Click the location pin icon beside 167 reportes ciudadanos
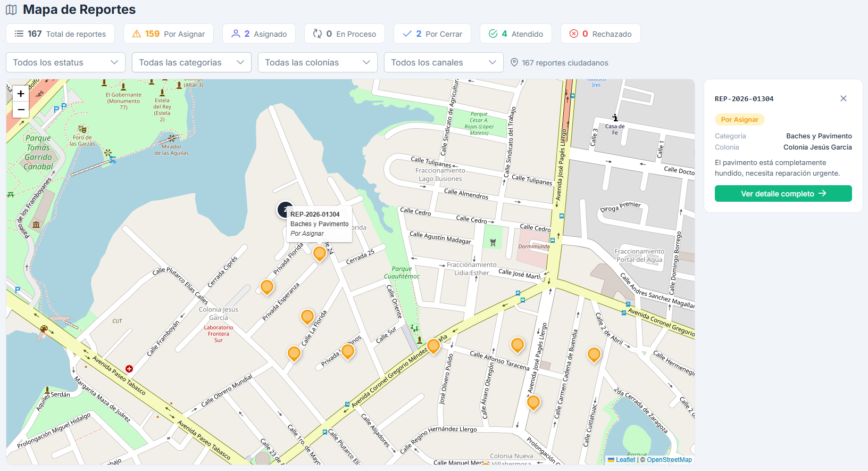The height and width of the screenshot is (471, 868). (x=514, y=62)
